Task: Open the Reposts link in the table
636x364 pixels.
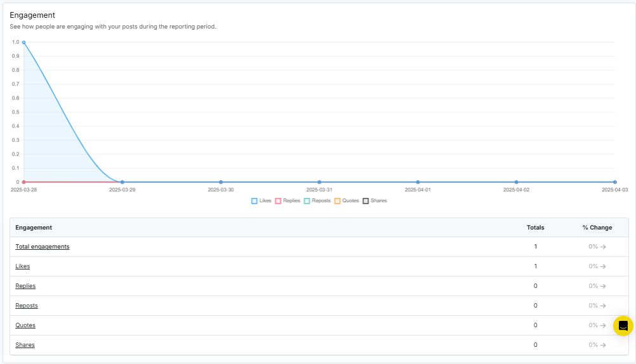Action: pos(27,306)
